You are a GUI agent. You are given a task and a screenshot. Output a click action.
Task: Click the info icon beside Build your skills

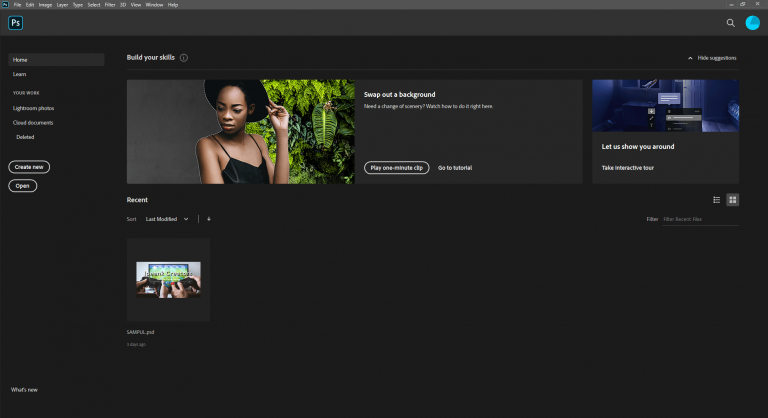[184, 58]
